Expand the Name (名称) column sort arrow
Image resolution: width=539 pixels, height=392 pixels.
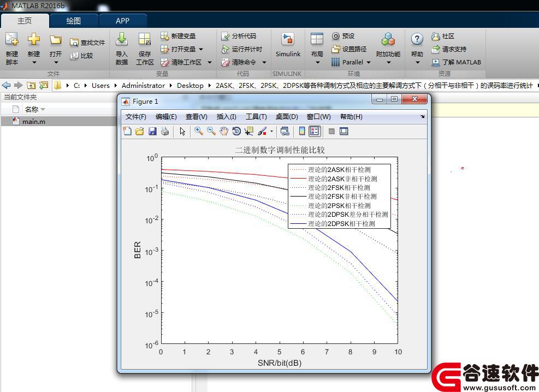tap(43, 110)
